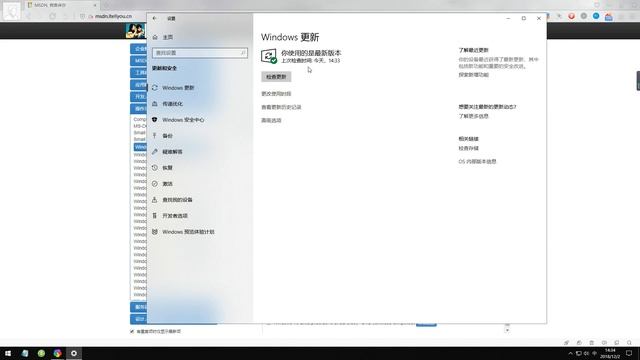The width and height of the screenshot is (640, 360).
Task: Open 查看更新历史记录 link
Action: tap(281, 107)
